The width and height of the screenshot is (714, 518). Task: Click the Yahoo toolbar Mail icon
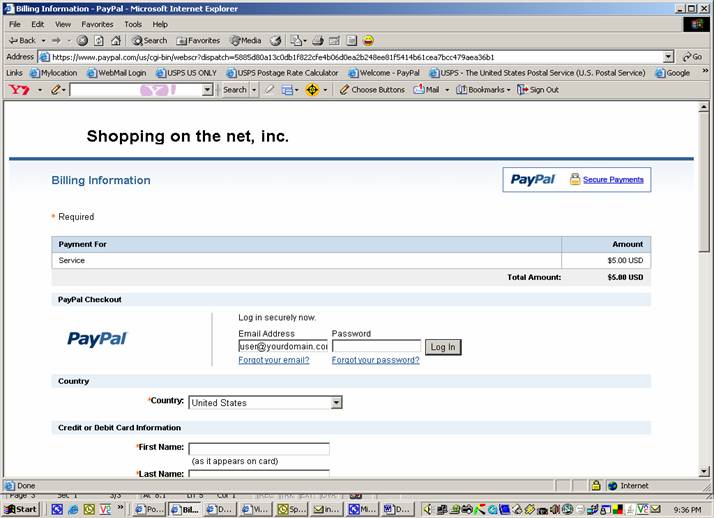(x=426, y=89)
